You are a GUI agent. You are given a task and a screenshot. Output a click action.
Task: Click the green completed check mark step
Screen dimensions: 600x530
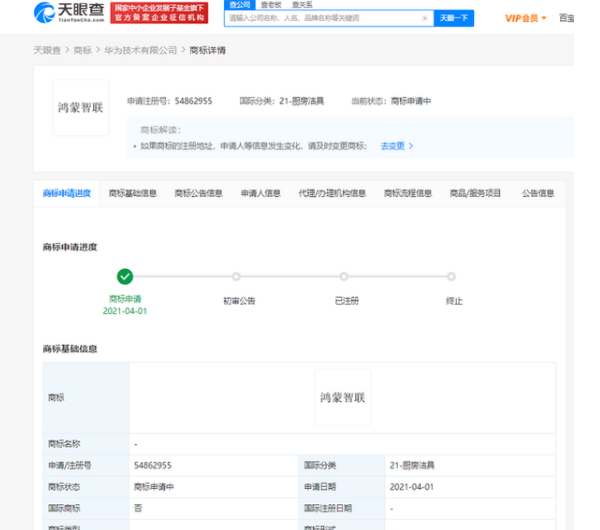pyautogui.click(x=125, y=276)
